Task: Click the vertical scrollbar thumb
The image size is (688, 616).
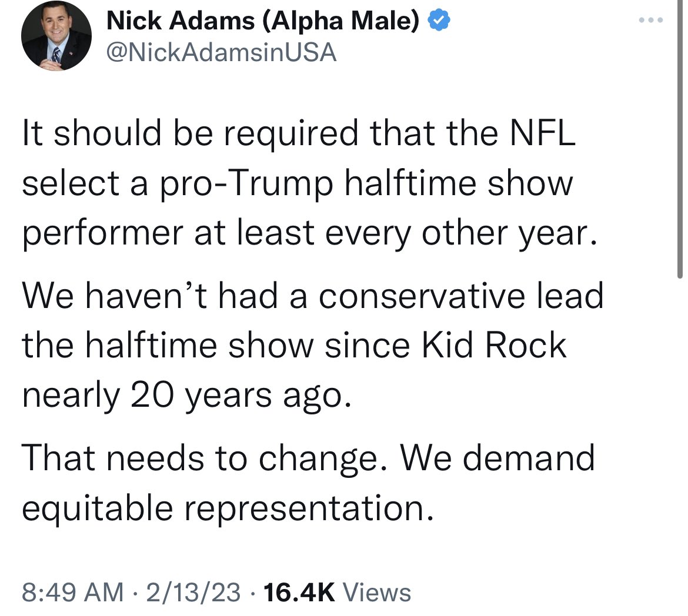Action: [680, 139]
